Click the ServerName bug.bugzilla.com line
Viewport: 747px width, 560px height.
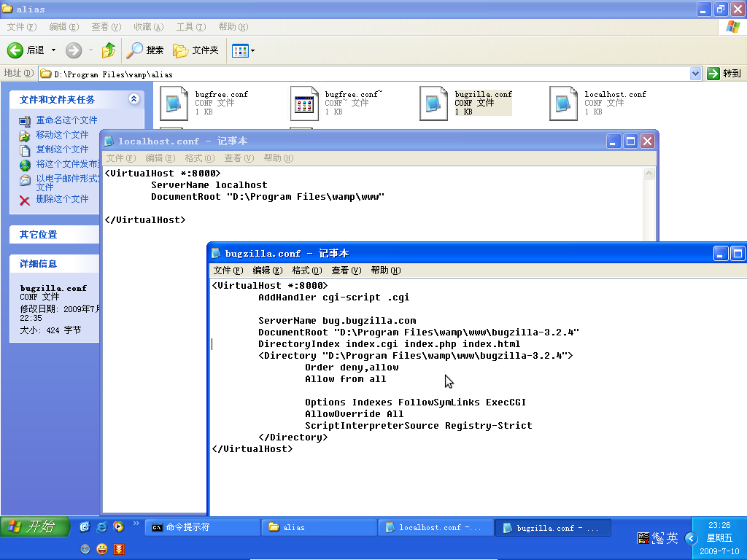(x=337, y=321)
